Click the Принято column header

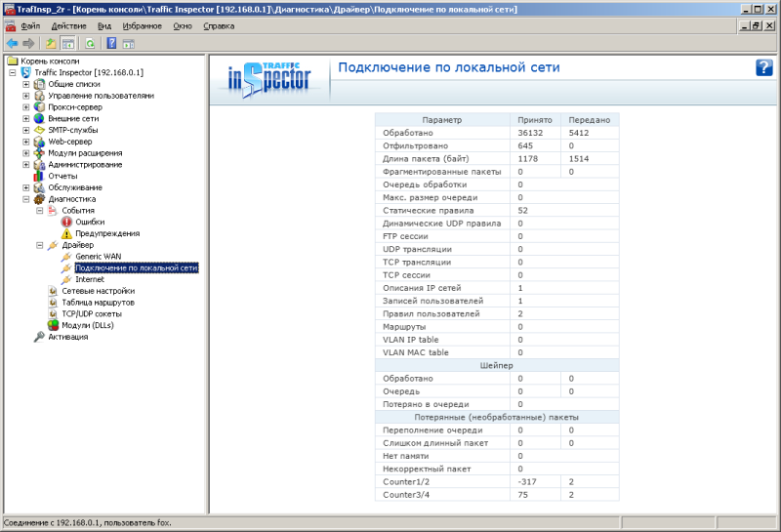click(535, 119)
